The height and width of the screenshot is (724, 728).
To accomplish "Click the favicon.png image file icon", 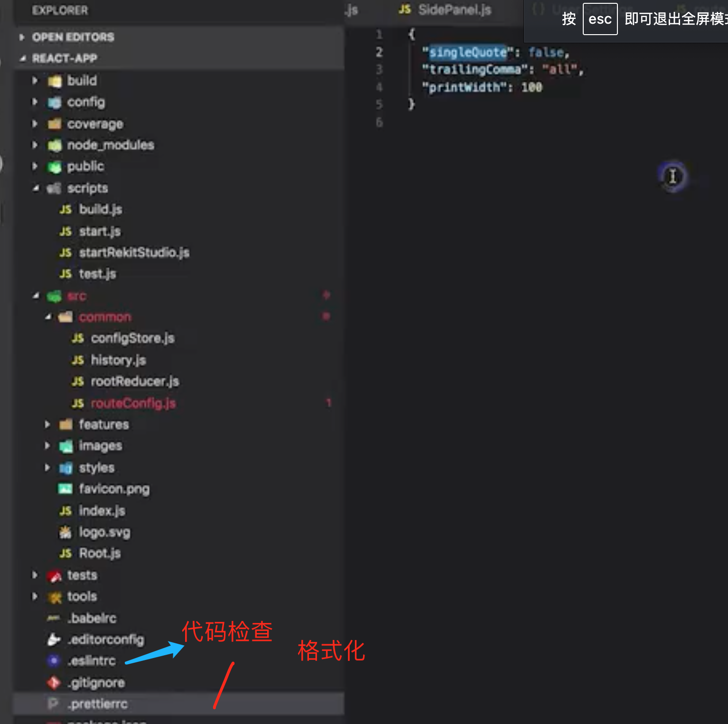I will [65, 489].
